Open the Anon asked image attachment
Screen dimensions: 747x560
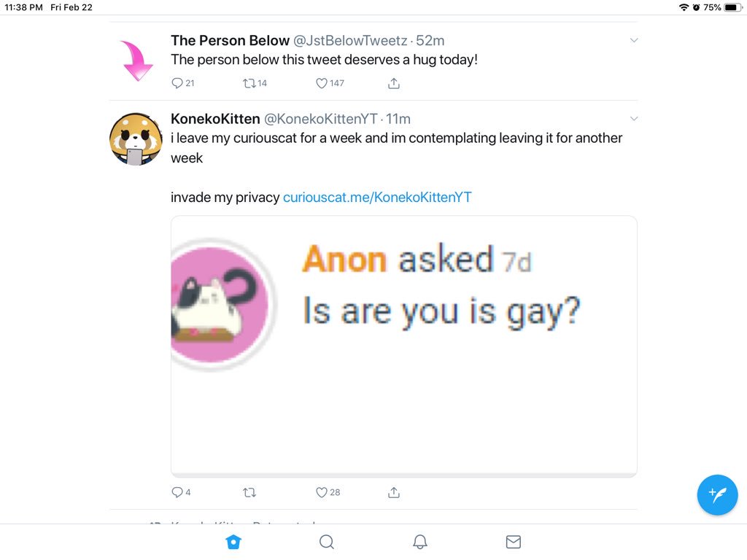[x=404, y=346]
